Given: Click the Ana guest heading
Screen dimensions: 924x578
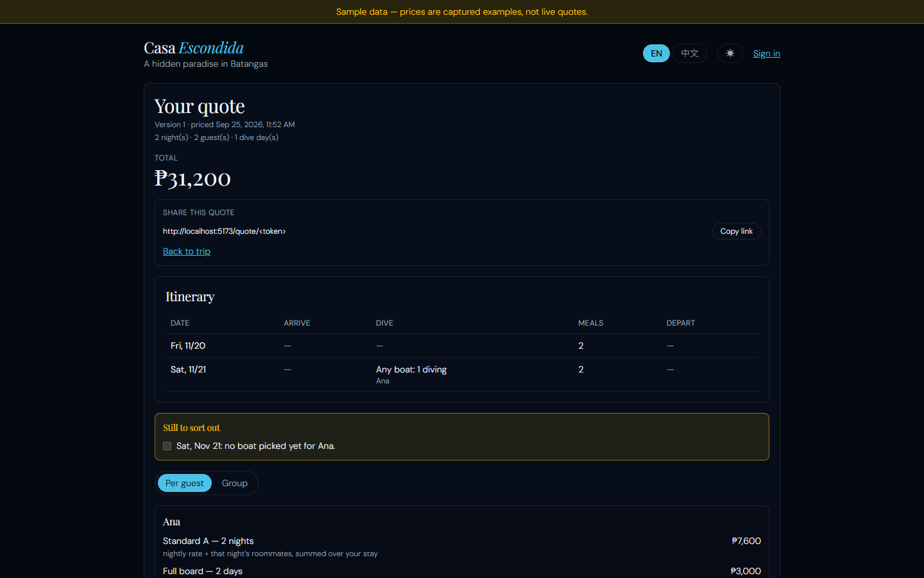Looking at the screenshot, I should tap(171, 521).
